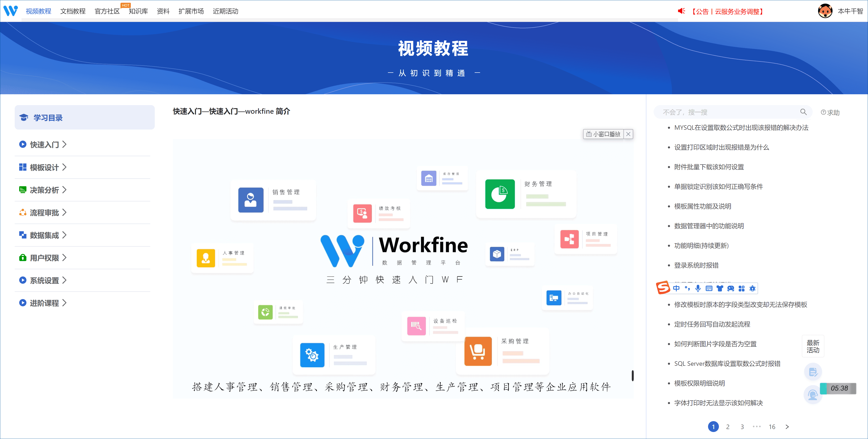Click the Sogou S input method logo

coord(663,288)
